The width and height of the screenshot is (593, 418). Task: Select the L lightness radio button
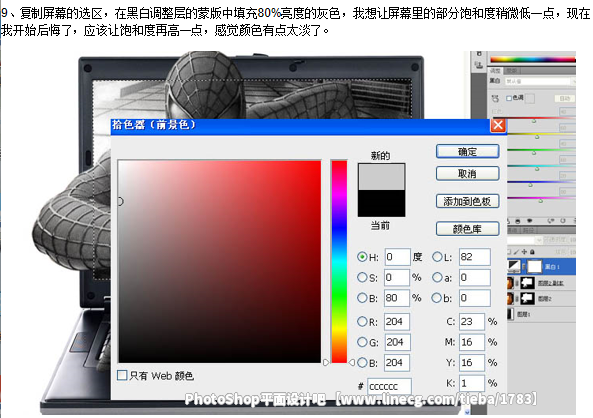pyautogui.click(x=437, y=257)
